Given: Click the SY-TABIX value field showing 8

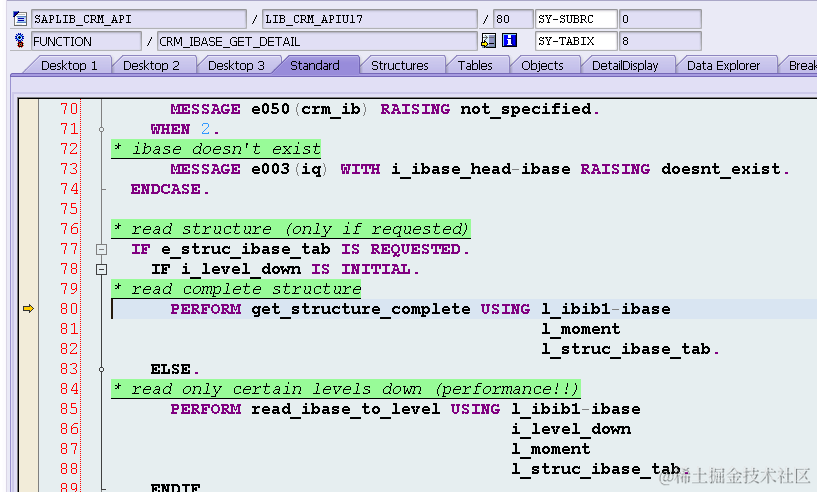Looking at the screenshot, I should (660, 41).
